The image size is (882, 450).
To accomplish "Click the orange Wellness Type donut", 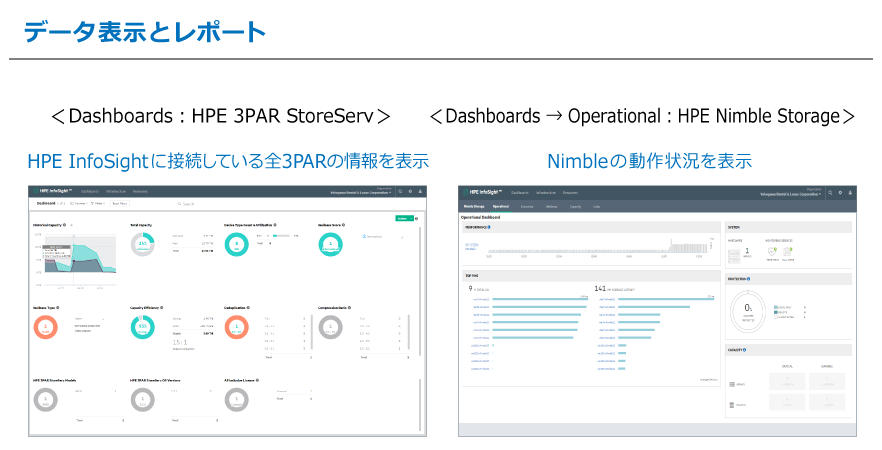I will point(46,327).
